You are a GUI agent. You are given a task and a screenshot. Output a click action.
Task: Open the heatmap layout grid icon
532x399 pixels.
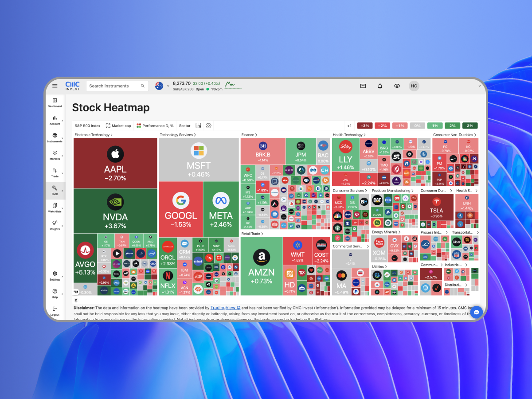(198, 125)
